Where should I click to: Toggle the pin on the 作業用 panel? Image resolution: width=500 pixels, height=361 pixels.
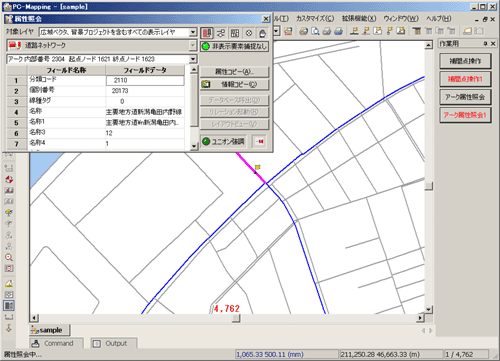click(485, 43)
